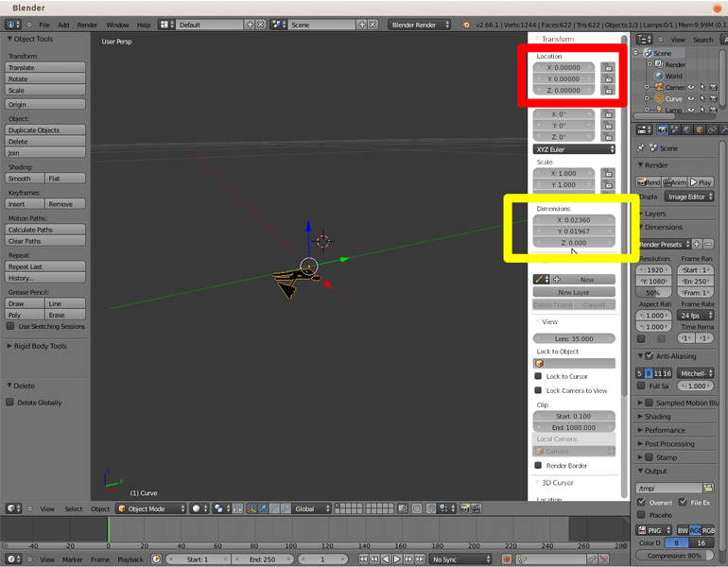Click the lock icon beside Location X
This screenshot has width=728, height=567.
608,68
